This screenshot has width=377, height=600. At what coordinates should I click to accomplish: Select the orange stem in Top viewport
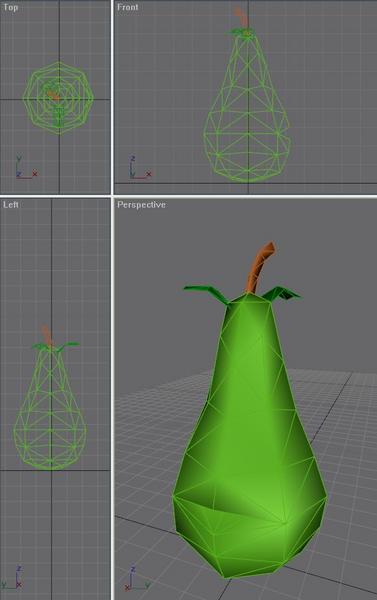(53, 95)
